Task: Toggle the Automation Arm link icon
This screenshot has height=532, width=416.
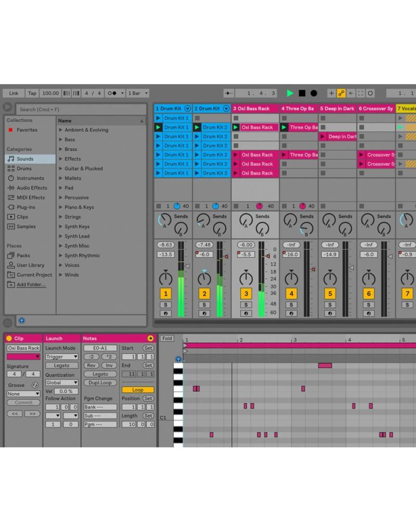Action: [x=341, y=93]
